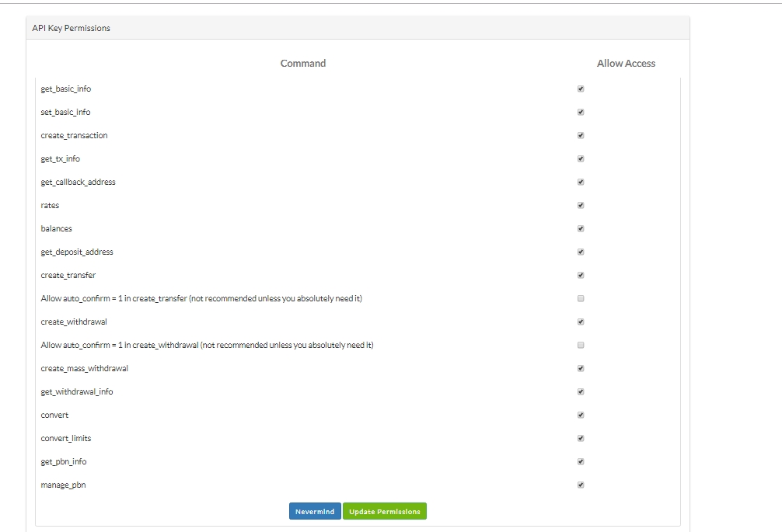
Task: Uncheck convert_limits allow access
Action: click(581, 438)
